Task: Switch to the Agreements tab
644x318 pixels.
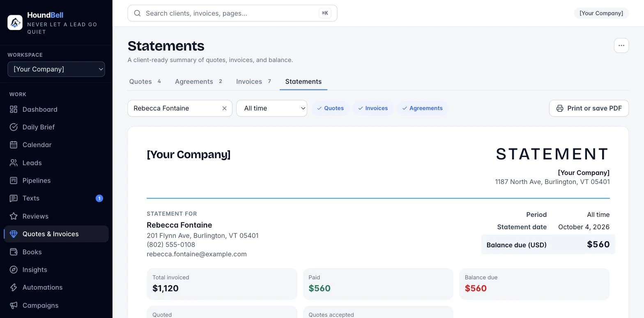Action: (x=199, y=81)
